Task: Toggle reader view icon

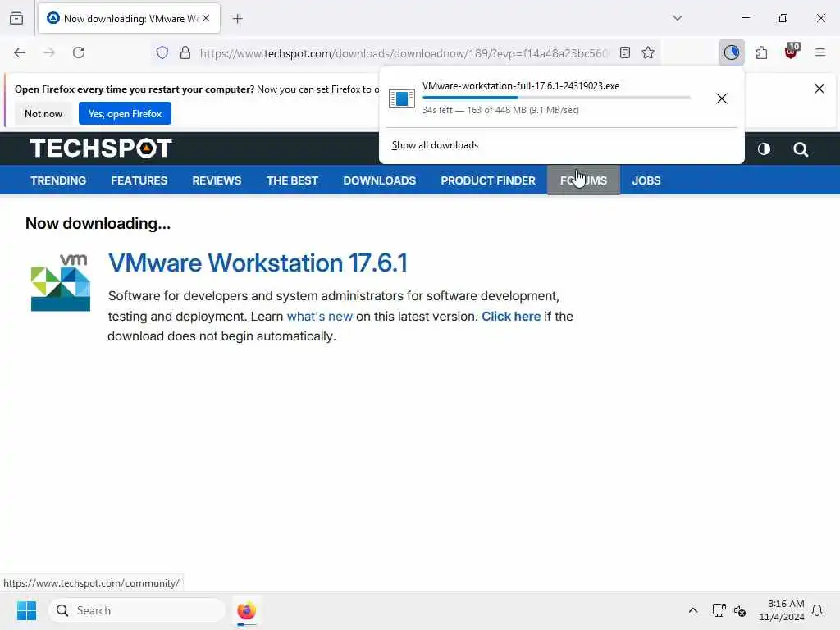Action: [624, 52]
